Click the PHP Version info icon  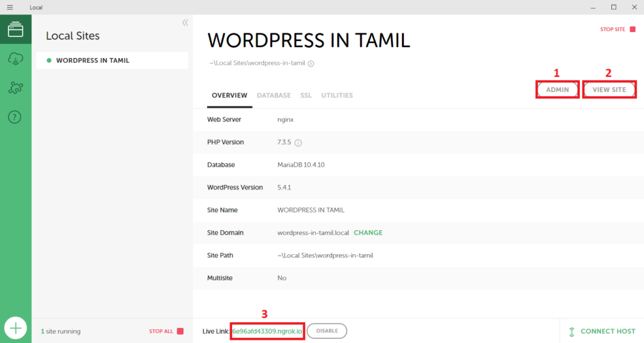[x=298, y=143]
